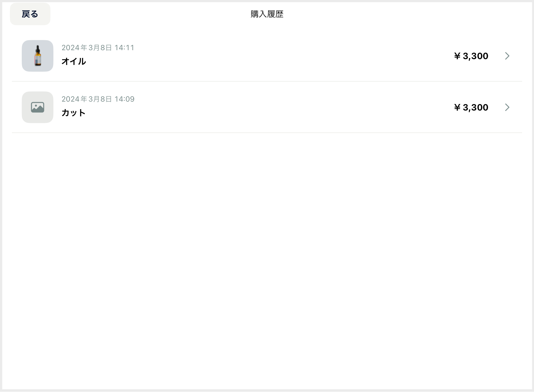Click the ¥3,300 price for カット

tap(471, 108)
